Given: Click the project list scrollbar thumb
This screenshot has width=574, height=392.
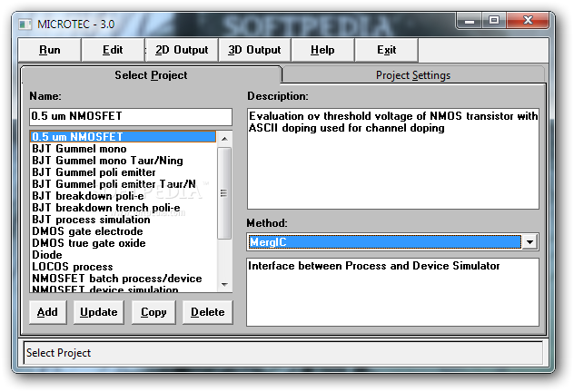Looking at the screenshot, I should 224,193.
